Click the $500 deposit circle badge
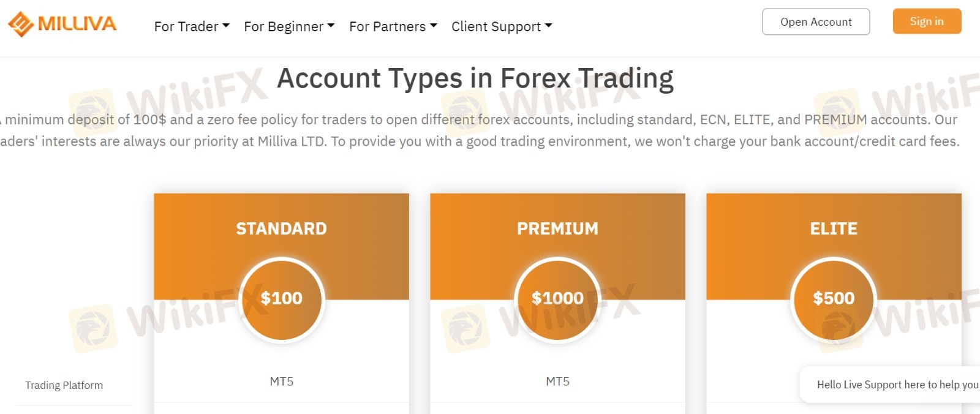980x414 pixels. point(834,299)
